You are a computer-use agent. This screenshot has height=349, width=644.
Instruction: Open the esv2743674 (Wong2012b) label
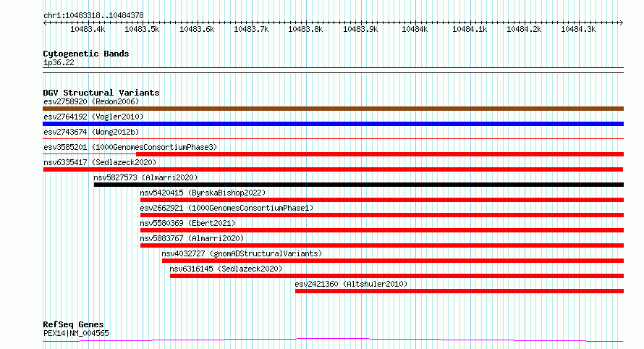[x=91, y=132]
